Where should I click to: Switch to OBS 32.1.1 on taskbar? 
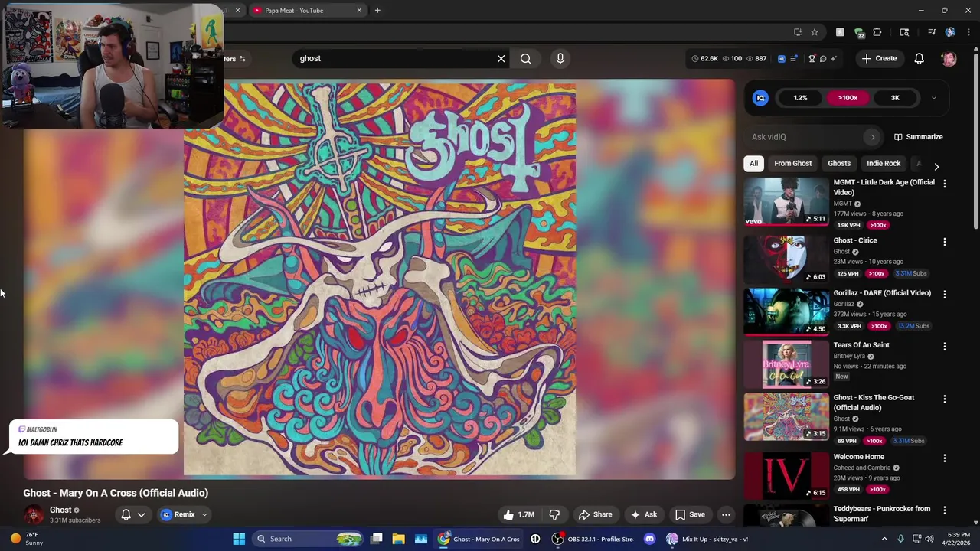593,539
